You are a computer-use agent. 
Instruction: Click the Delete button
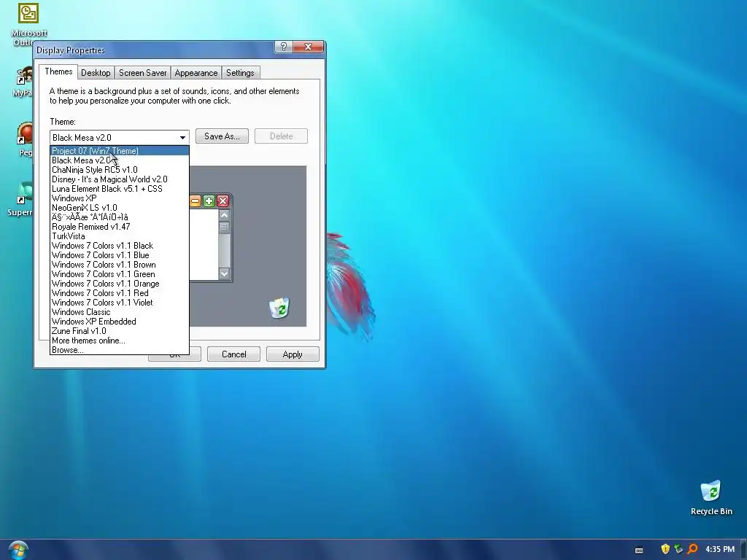tap(281, 136)
